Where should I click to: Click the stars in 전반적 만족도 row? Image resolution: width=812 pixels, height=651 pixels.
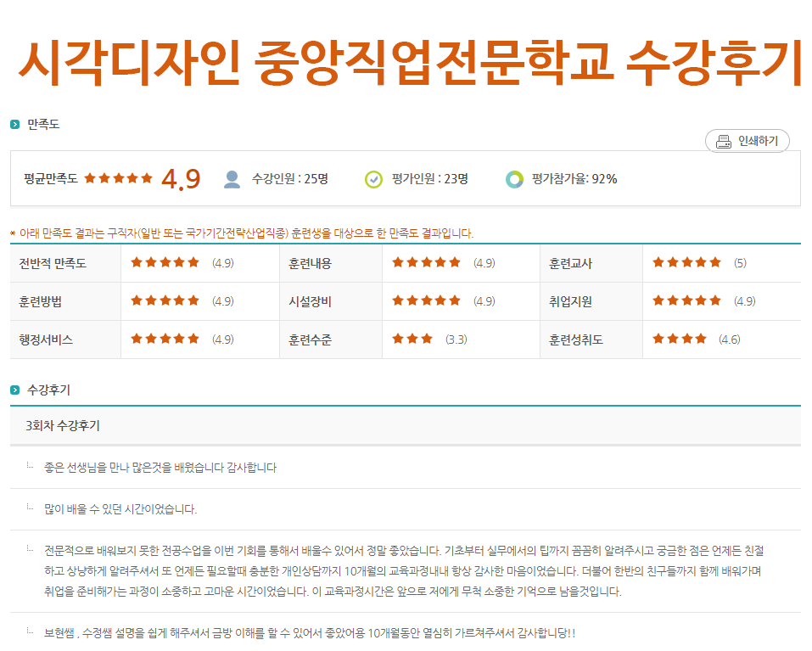click(165, 262)
